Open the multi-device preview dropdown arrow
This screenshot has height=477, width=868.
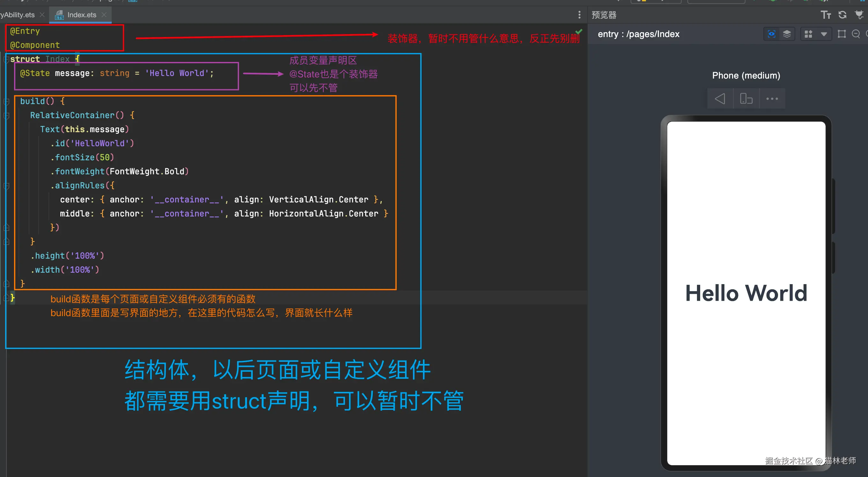click(x=825, y=34)
